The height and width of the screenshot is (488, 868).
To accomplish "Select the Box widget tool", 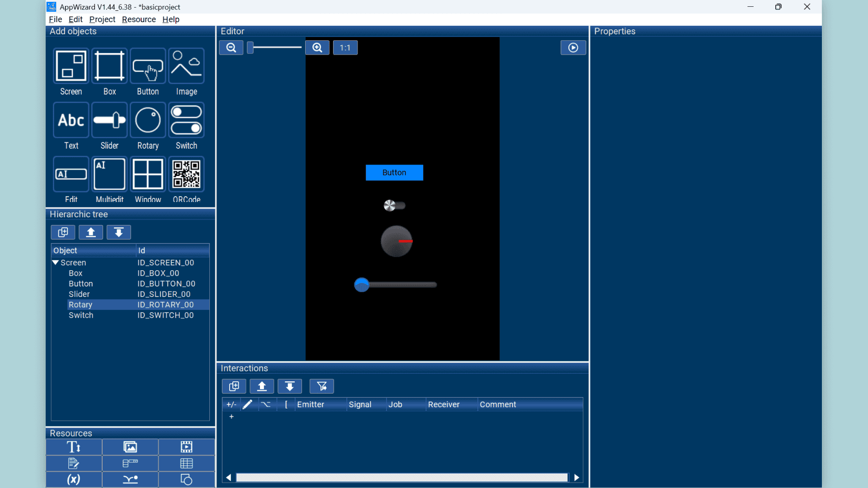I will pos(109,66).
